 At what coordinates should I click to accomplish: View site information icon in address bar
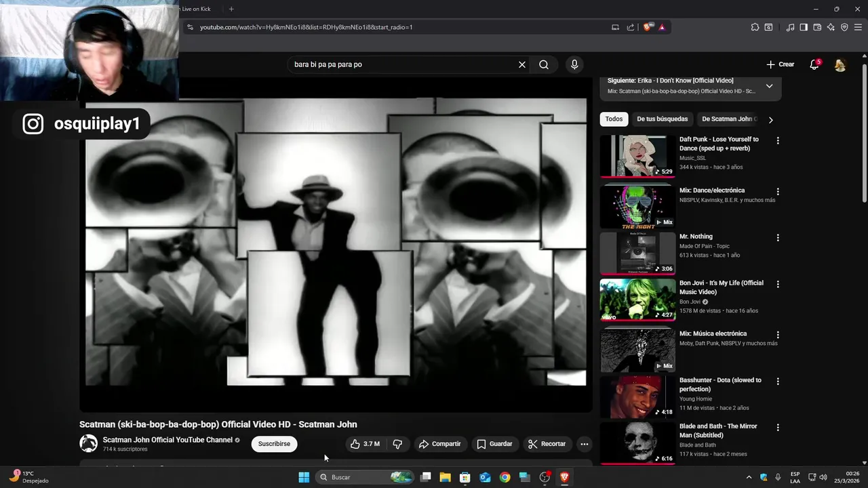click(190, 27)
